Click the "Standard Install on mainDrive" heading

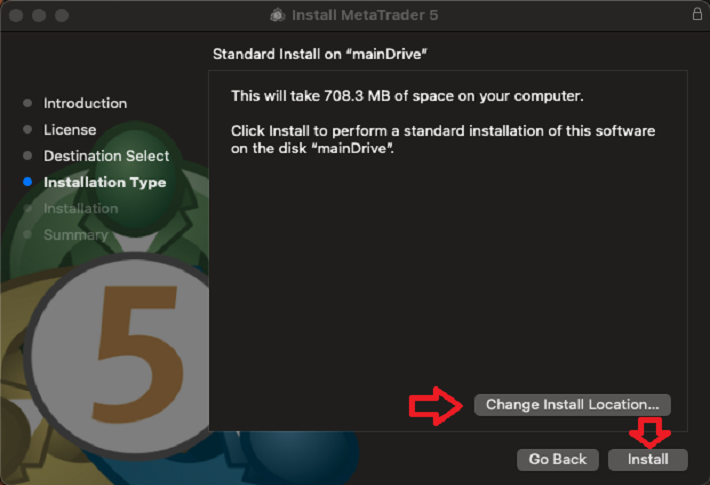pos(327,52)
